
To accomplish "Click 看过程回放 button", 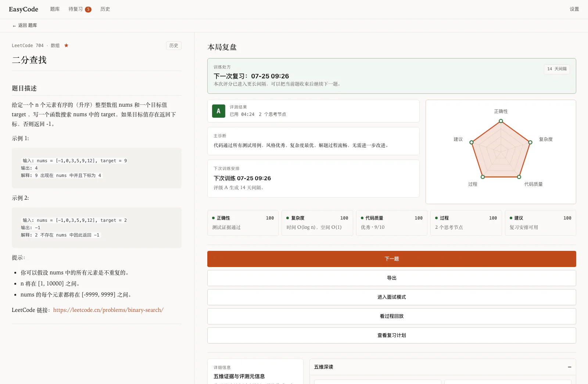I will (x=391, y=316).
